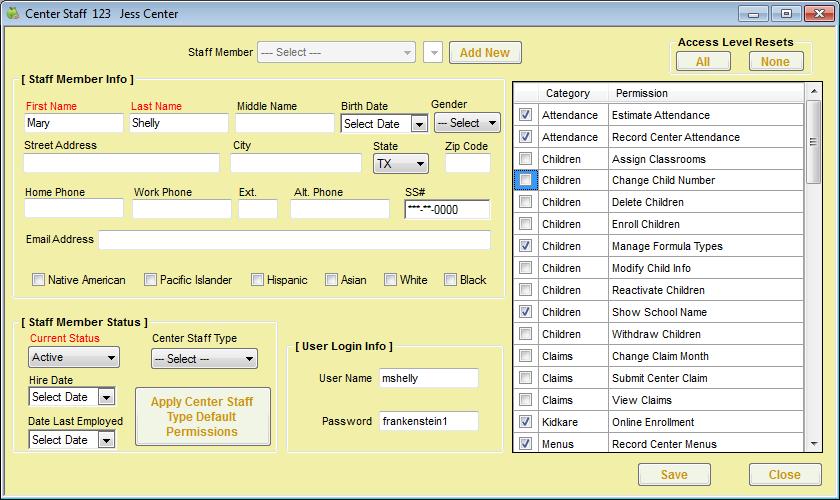Screen dimensions: 840x500
Task: Click the Ext. field
Action: [258, 208]
